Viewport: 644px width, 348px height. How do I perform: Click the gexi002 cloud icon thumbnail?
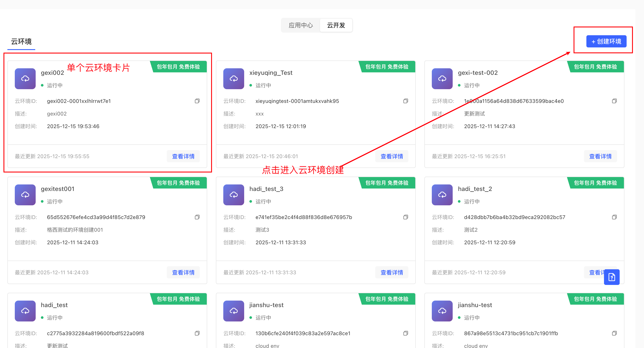point(25,79)
